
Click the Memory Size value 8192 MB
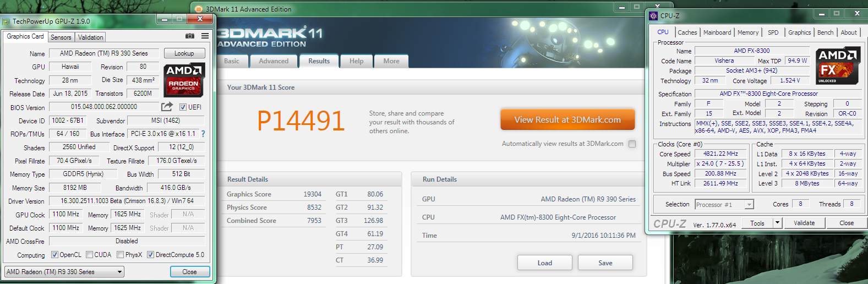[x=76, y=188]
